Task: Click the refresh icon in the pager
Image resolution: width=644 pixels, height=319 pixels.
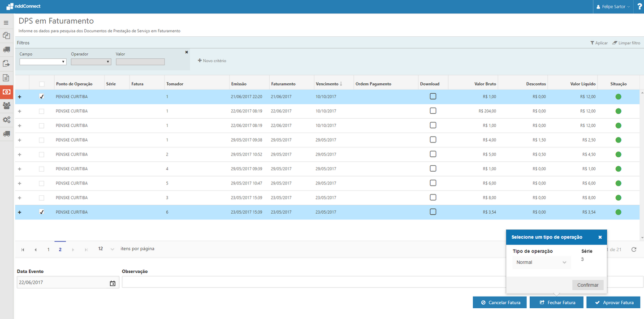Action: coord(634,250)
